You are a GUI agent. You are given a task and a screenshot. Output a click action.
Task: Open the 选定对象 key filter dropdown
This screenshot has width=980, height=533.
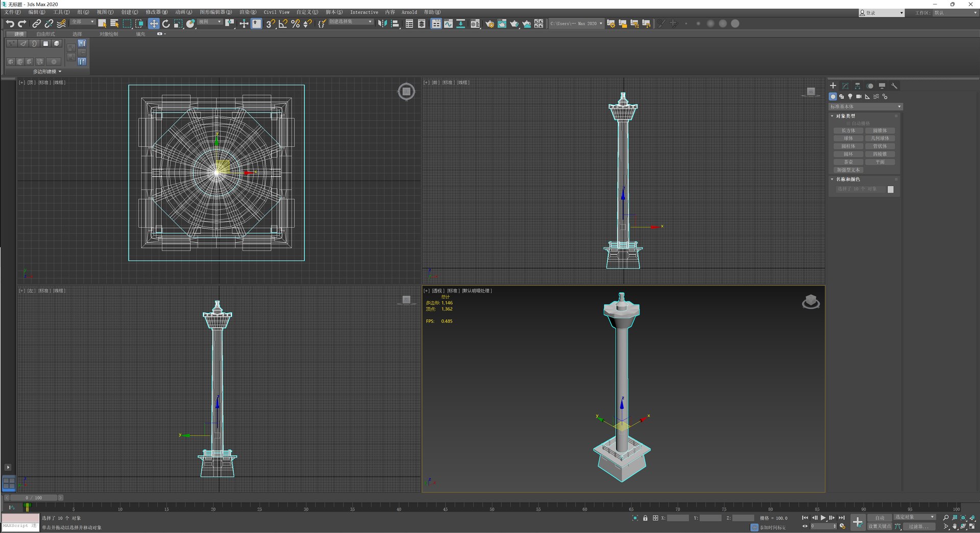click(x=915, y=517)
